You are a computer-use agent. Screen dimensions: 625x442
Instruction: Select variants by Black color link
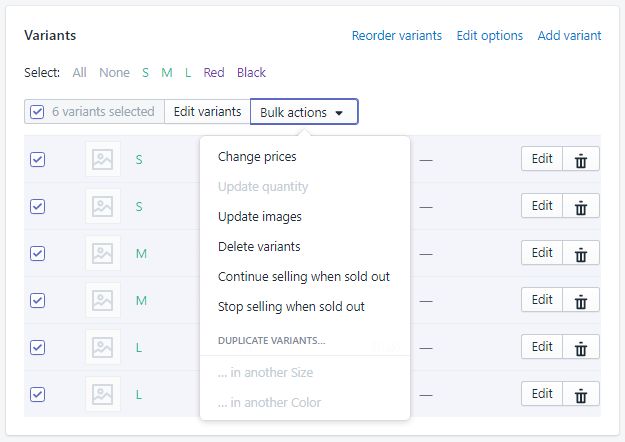click(251, 73)
